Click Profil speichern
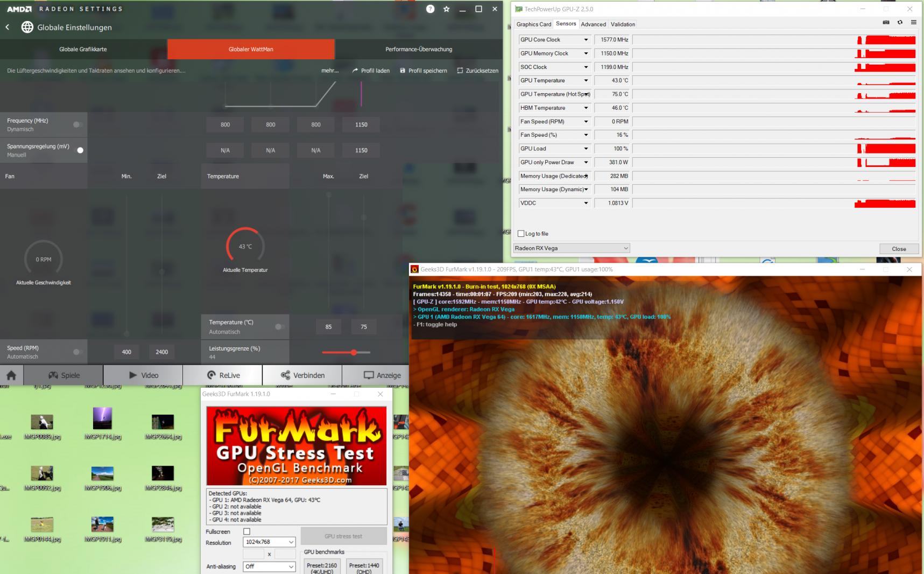 pyautogui.click(x=424, y=71)
